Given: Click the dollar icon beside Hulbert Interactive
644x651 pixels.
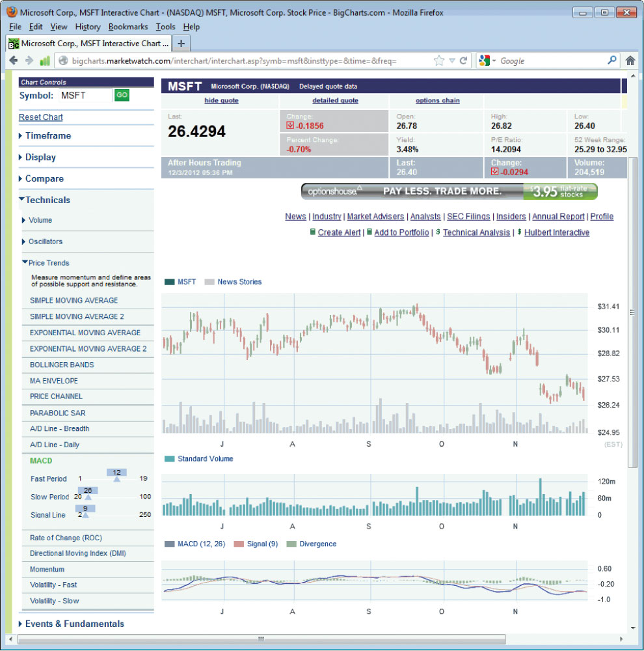Looking at the screenshot, I should pyautogui.click(x=519, y=232).
